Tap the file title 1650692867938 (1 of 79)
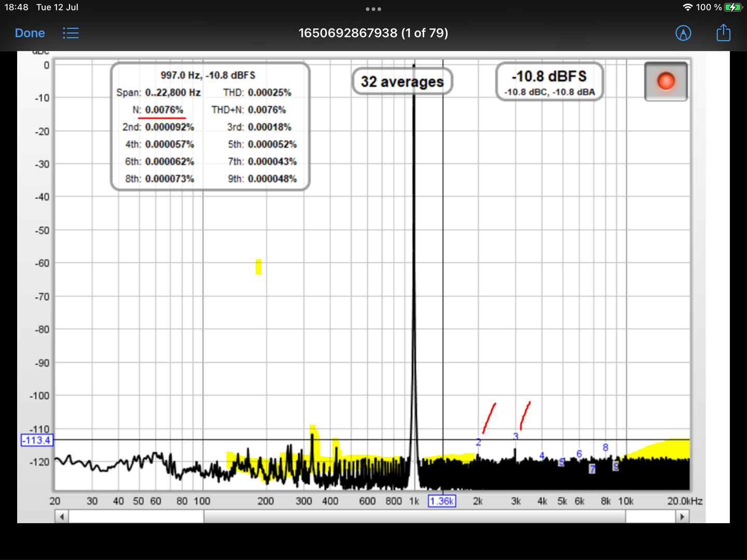747x560 pixels. tap(373, 33)
